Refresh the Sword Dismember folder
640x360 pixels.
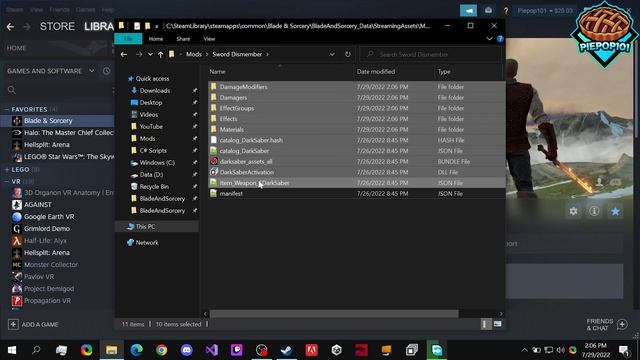click(x=347, y=54)
